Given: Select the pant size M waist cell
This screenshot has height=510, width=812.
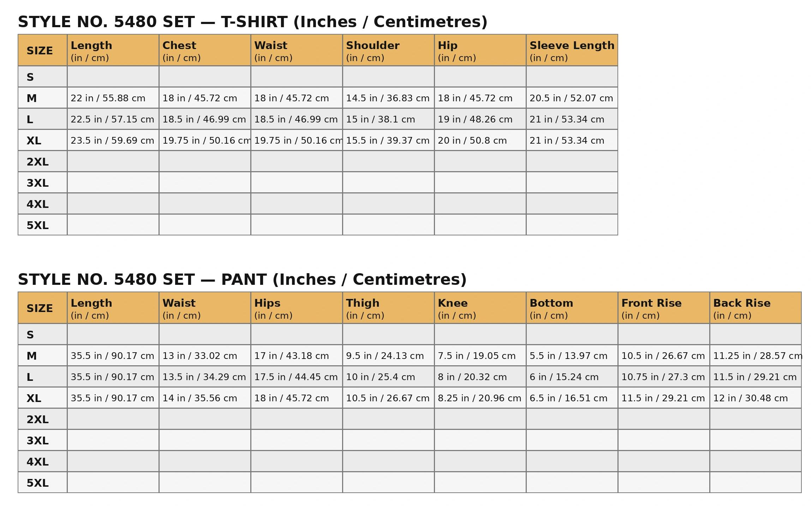Looking at the screenshot, I should [204, 356].
